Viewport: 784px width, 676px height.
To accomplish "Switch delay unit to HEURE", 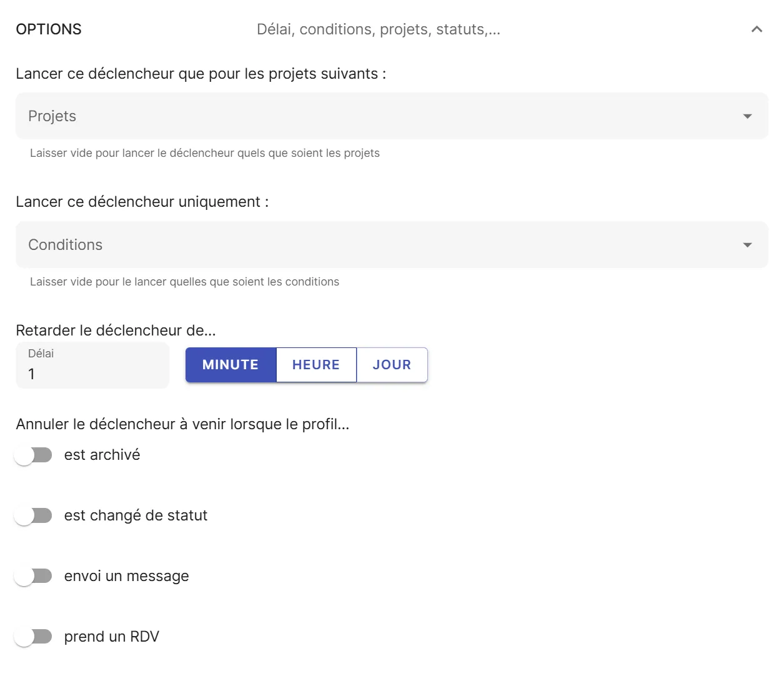I will pyautogui.click(x=316, y=365).
